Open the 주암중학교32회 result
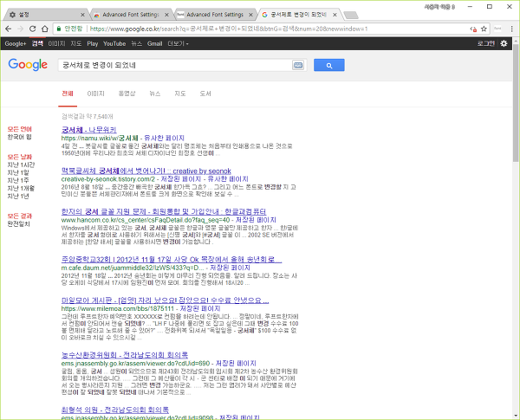Viewport: 520px width, 420px height. 172,259
